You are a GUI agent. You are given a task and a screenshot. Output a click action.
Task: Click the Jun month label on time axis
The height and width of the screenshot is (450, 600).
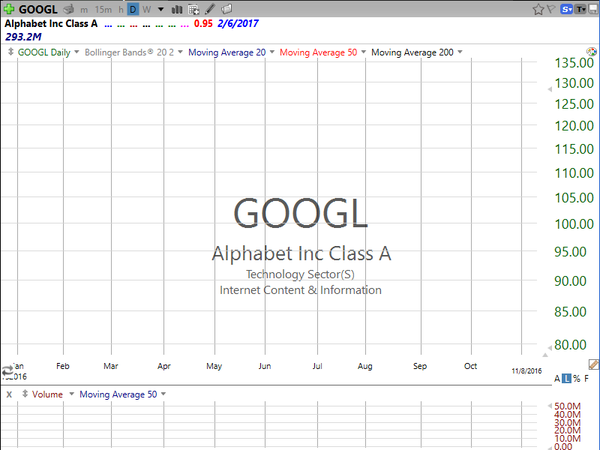click(x=265, y=366)
